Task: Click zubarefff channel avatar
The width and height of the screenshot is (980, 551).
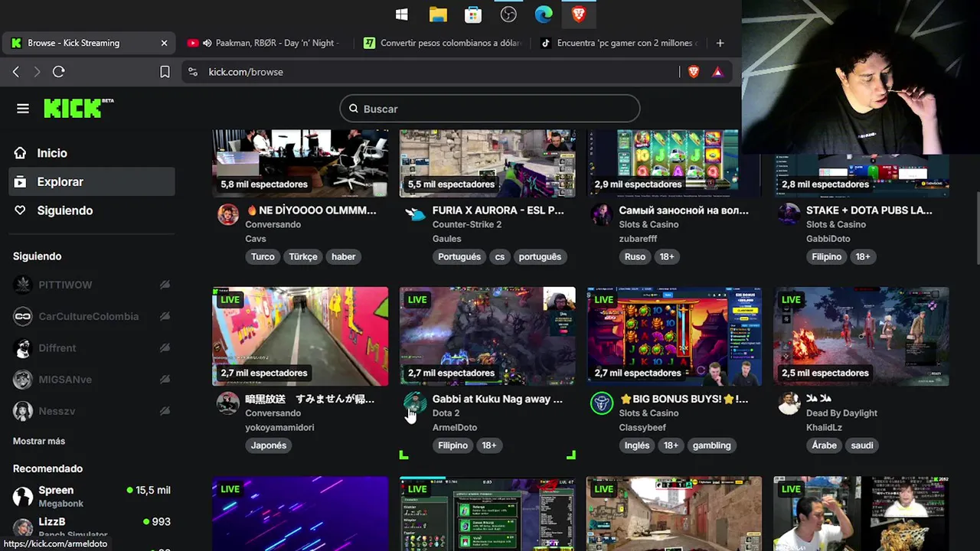Action: [602, 214]
